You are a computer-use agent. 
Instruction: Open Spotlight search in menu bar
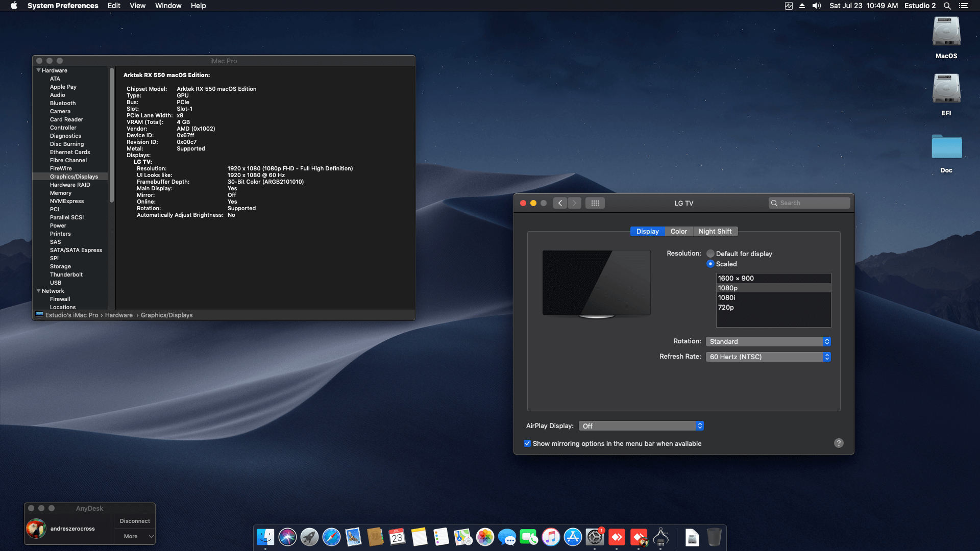(947, 6)
